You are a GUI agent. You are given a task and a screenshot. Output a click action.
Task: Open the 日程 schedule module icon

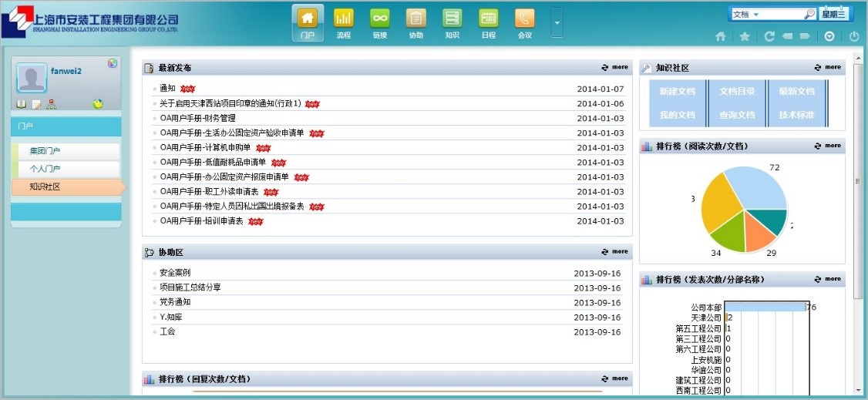pos(489,18)
